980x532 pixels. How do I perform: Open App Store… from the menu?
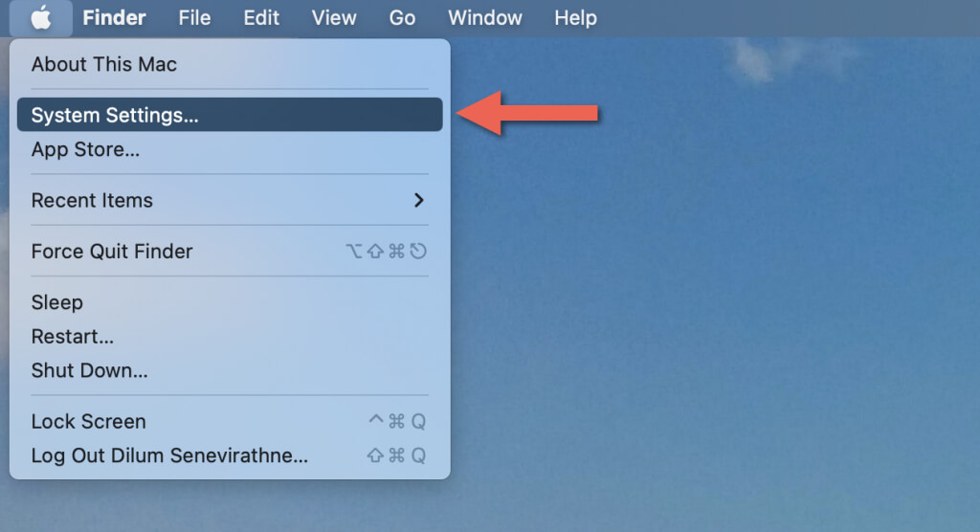[86, 149]
